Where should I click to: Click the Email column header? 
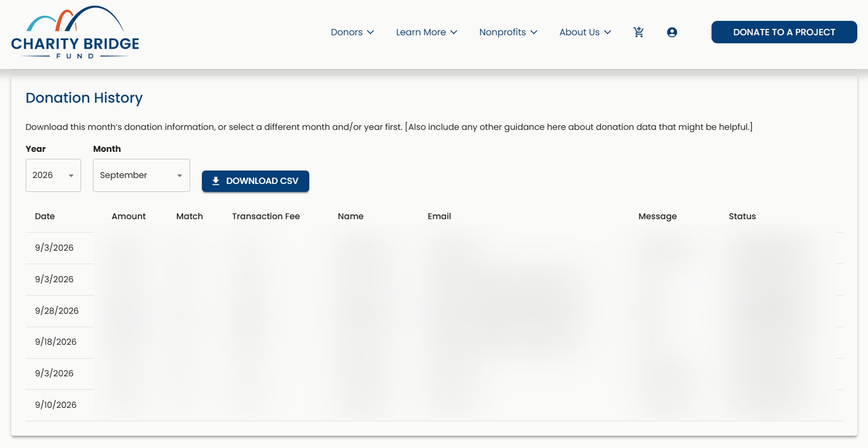point(439,217)
